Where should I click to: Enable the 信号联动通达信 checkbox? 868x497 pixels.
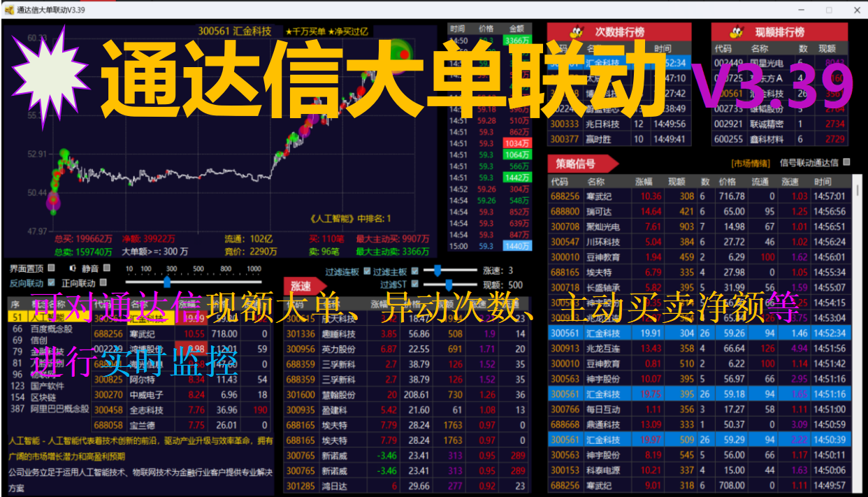pos(846,162)
